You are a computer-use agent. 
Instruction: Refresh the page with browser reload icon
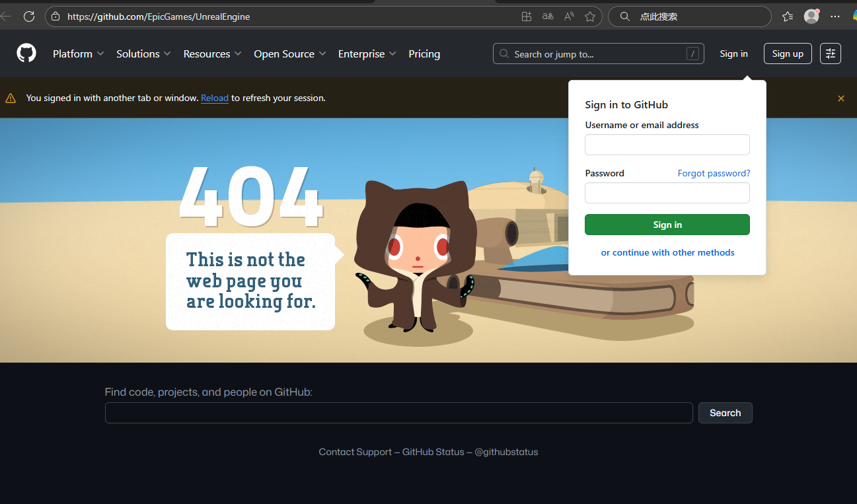coord(29,17)
